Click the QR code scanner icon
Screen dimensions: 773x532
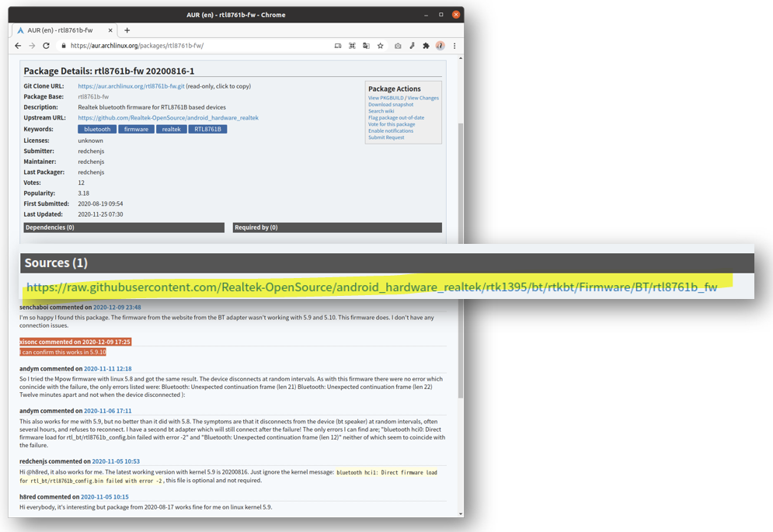pos(352,46)
